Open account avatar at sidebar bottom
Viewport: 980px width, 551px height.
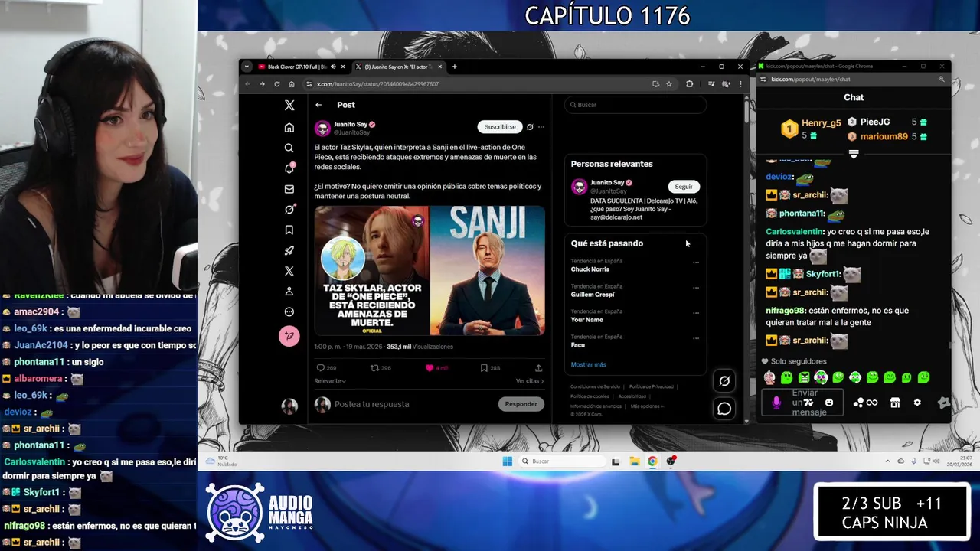tap(289, 406)
